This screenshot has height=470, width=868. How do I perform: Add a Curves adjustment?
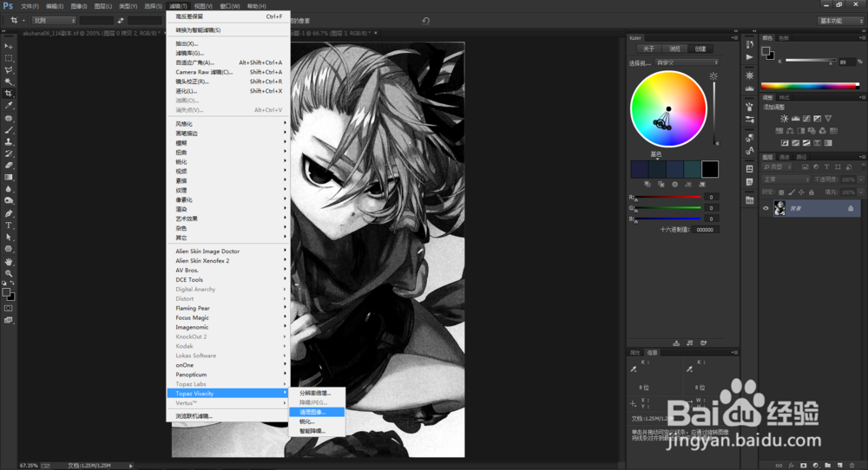806,118
